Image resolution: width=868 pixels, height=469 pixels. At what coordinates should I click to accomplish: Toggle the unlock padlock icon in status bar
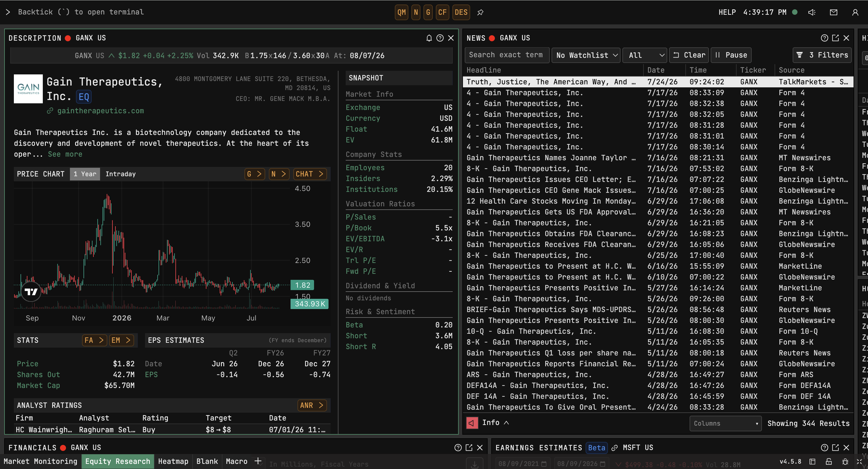click(x=829, y=461)
